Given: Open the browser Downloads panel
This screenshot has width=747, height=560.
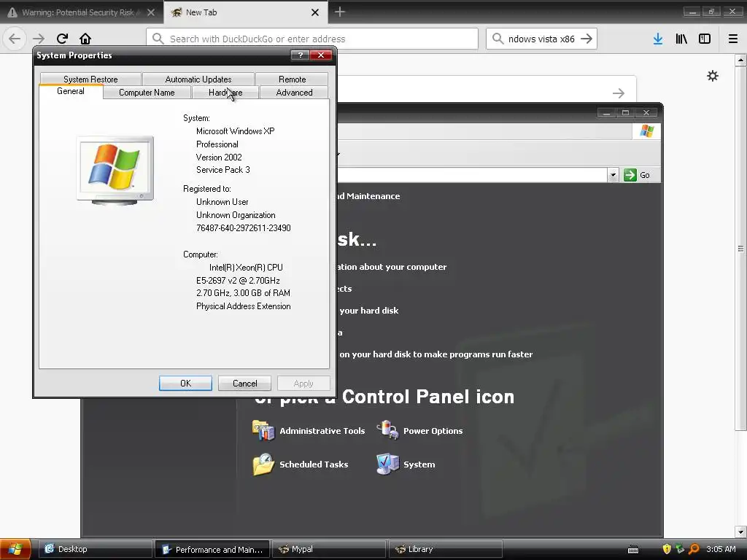Looking at the screenshot, I should click(658, 39).
